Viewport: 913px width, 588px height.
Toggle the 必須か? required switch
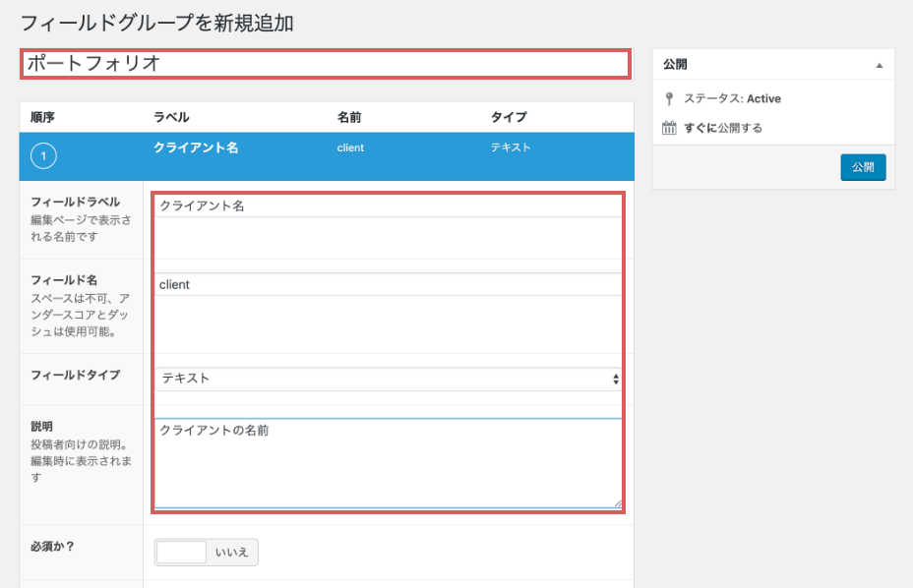click(x=206, y=553)
